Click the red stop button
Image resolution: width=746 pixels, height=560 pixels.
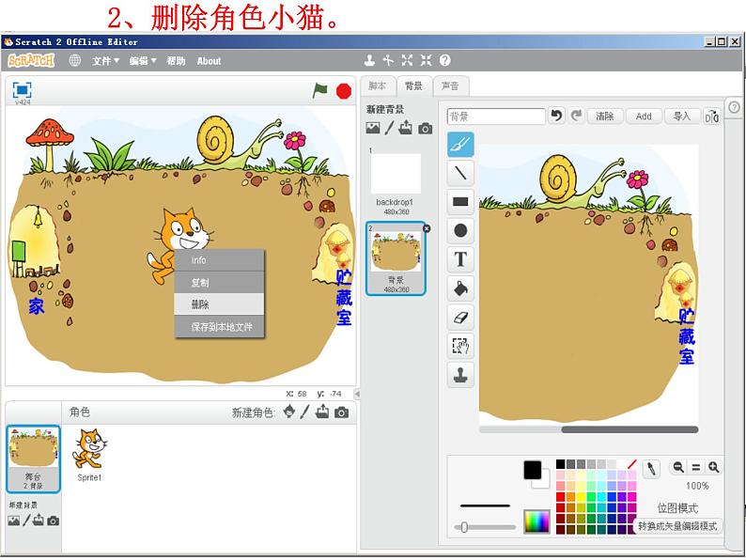tap(344, 90)
